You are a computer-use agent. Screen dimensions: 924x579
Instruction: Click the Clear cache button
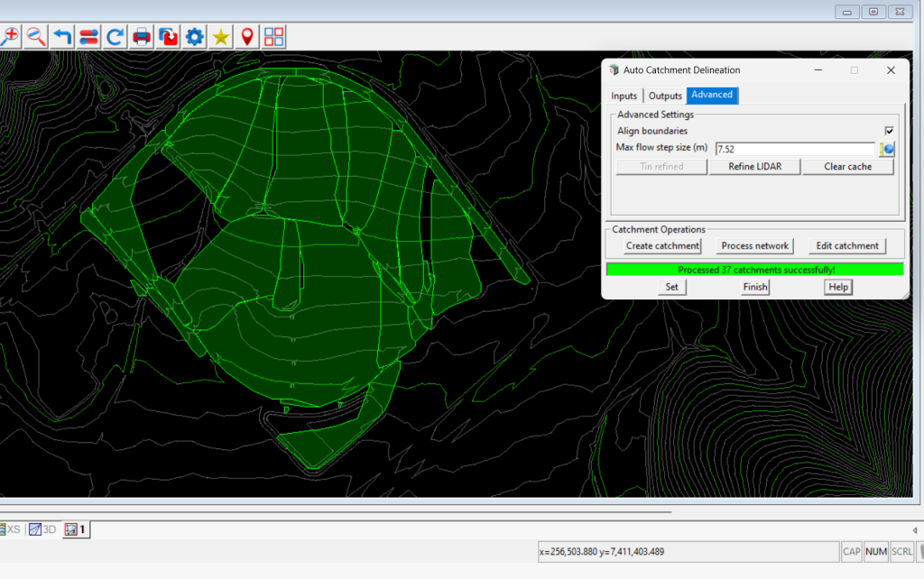point(847,167)
